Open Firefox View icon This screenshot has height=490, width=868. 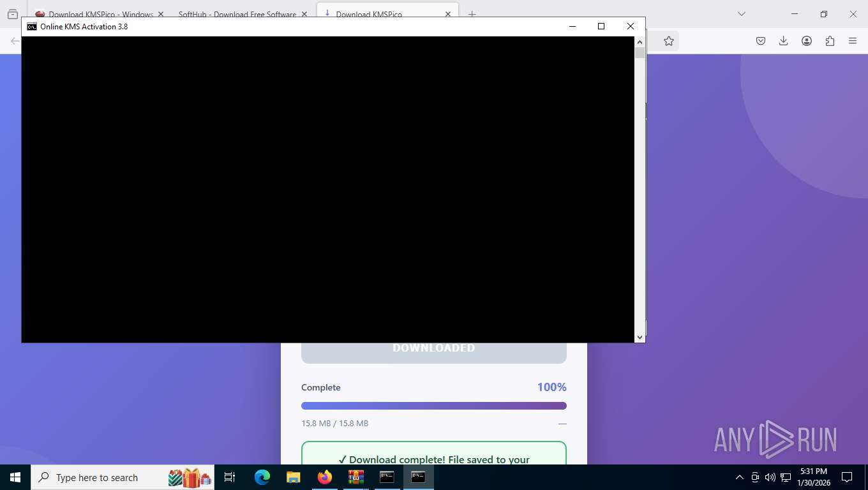point(13,14)
